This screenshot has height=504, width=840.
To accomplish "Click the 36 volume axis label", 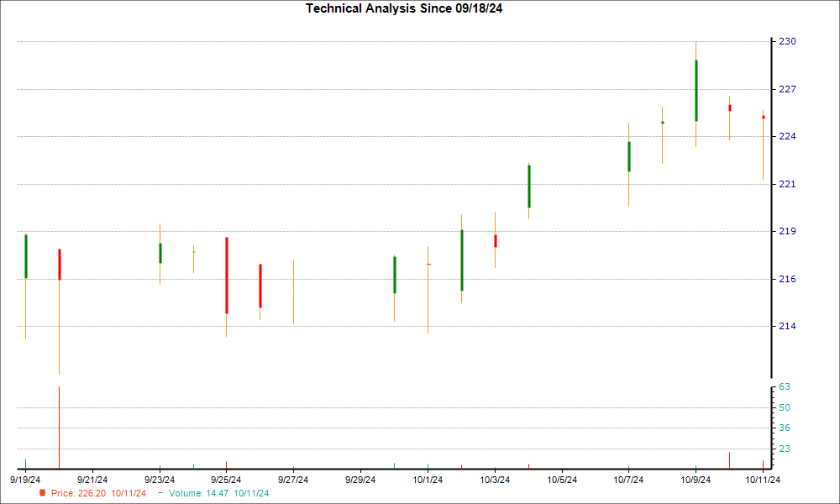I will (785, 428).
